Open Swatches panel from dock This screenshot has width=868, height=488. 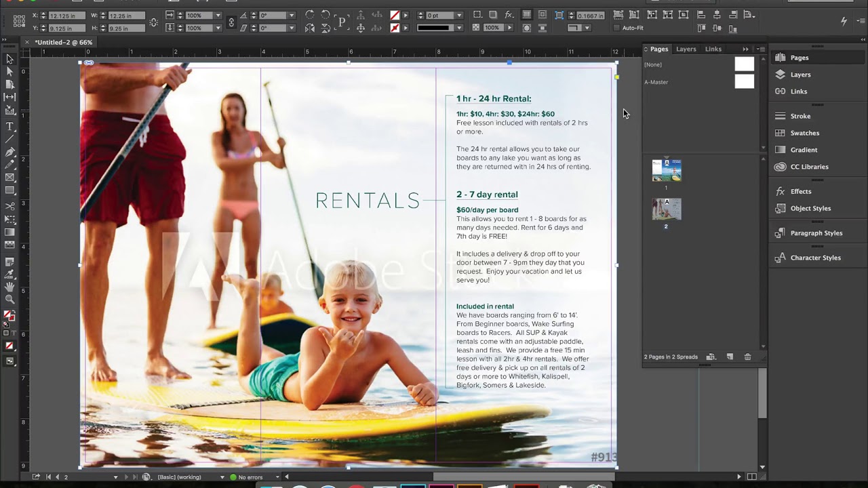click(x=805, y=133)
